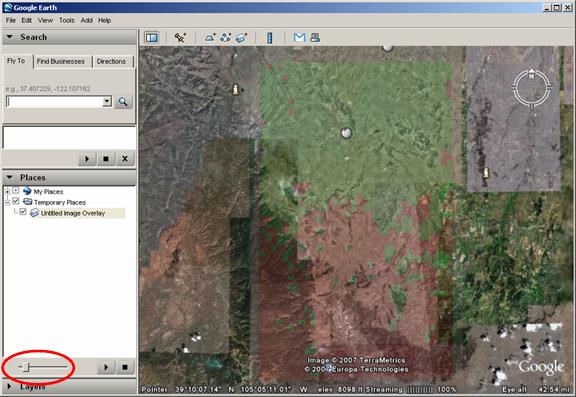Switch to the Directions tab
Image resolution: width=576 pixels, height=397 pixels.
pos(111,61)
